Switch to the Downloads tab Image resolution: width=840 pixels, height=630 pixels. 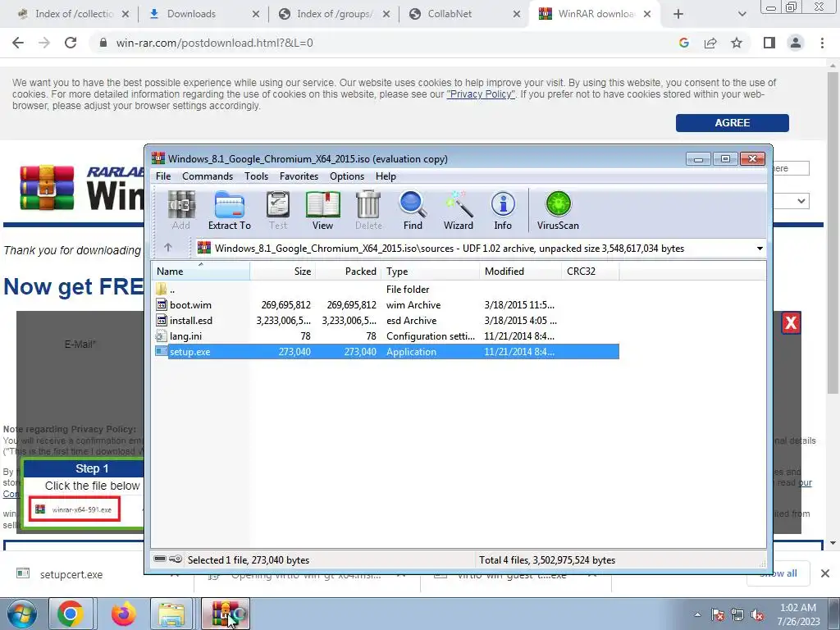[203, 14]
